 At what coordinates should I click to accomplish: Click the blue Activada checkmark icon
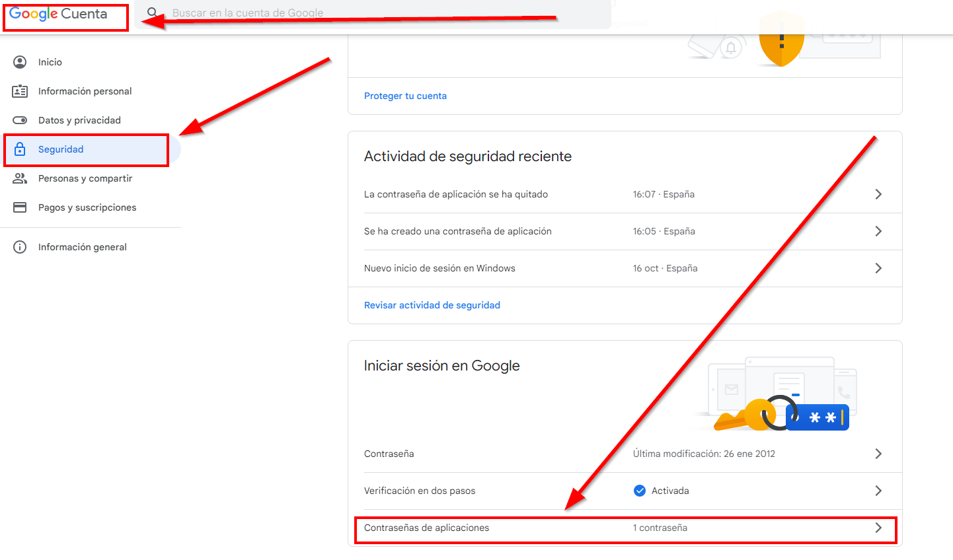click(x=639, y=491)
